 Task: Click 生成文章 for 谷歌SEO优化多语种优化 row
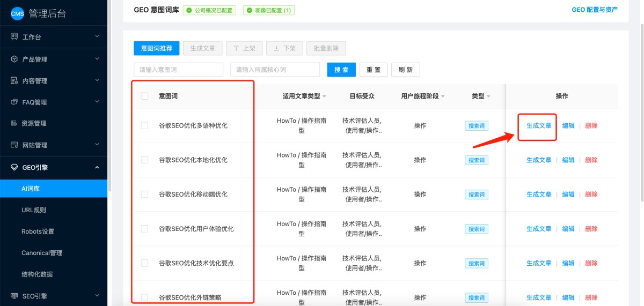[x=538, y=125]
